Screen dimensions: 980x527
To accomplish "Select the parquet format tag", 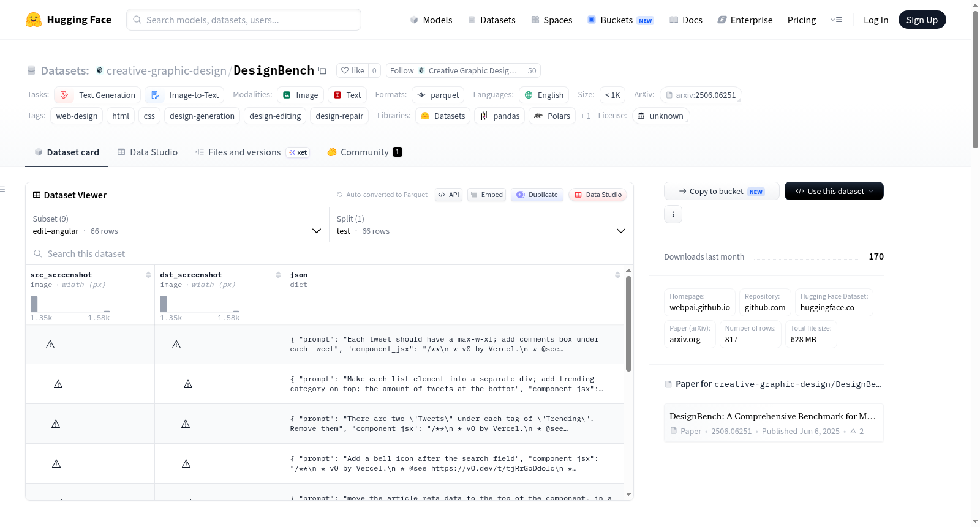I will pos(438,95).
